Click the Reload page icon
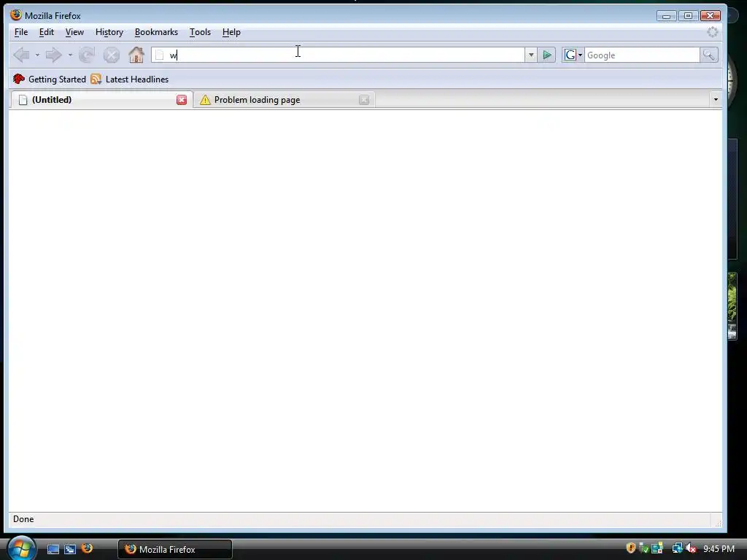Screen dimensions: 747x560 (x=87, y=55)
